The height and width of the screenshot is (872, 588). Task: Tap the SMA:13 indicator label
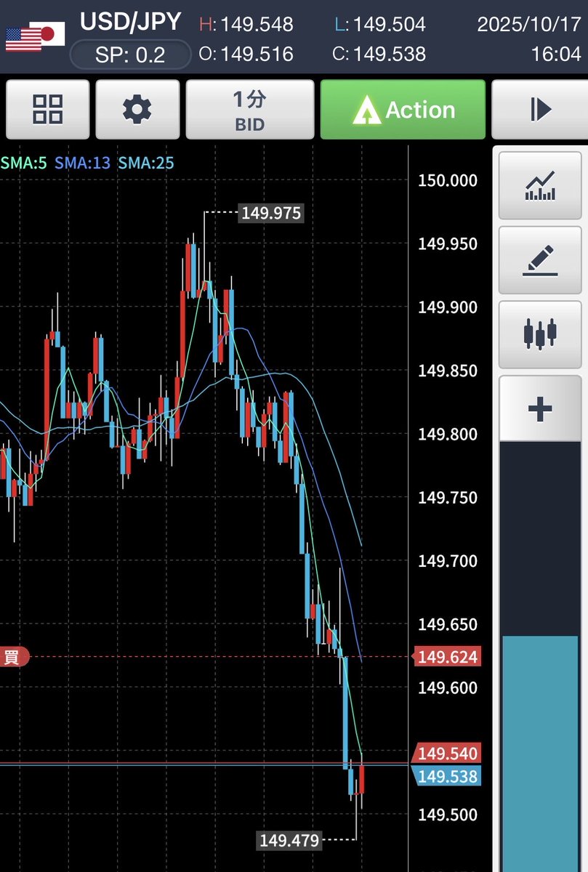[x=81, y=163]
